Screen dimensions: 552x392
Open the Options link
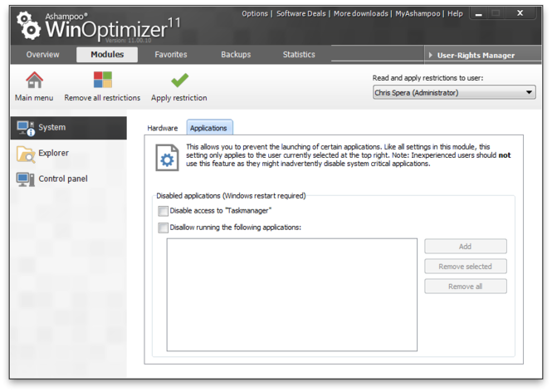pos(255,14)
